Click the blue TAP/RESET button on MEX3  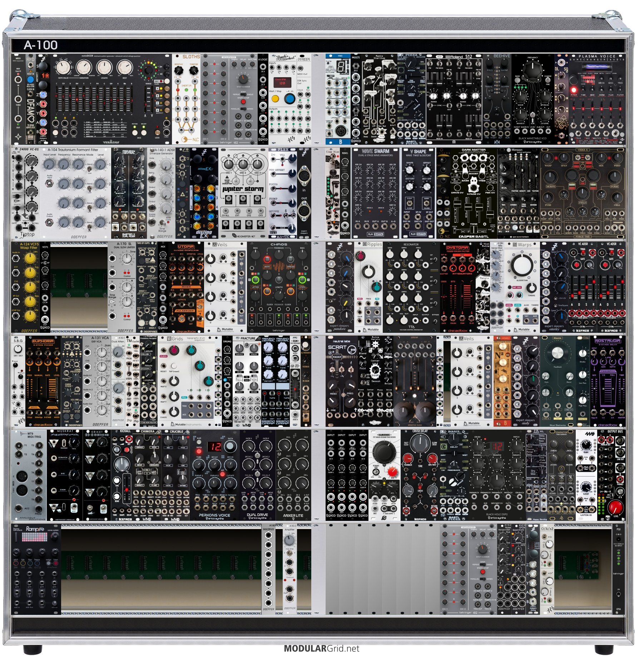pos(30,79)
